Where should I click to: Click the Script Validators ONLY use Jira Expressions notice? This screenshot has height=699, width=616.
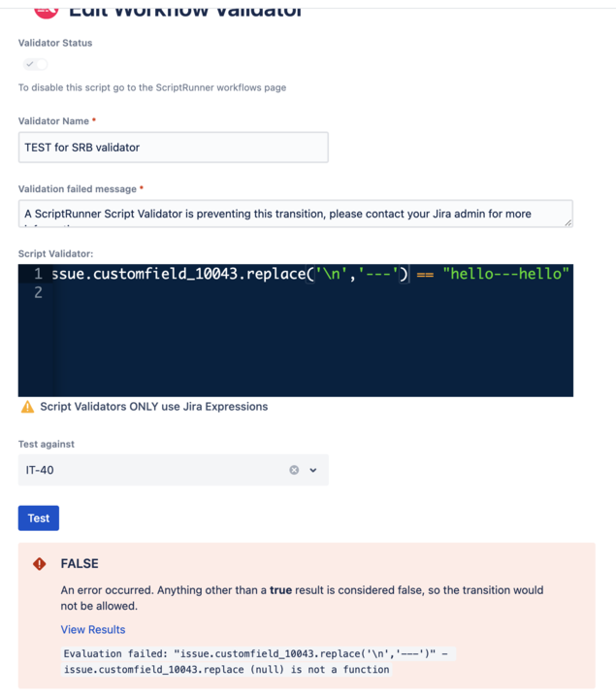154,407
